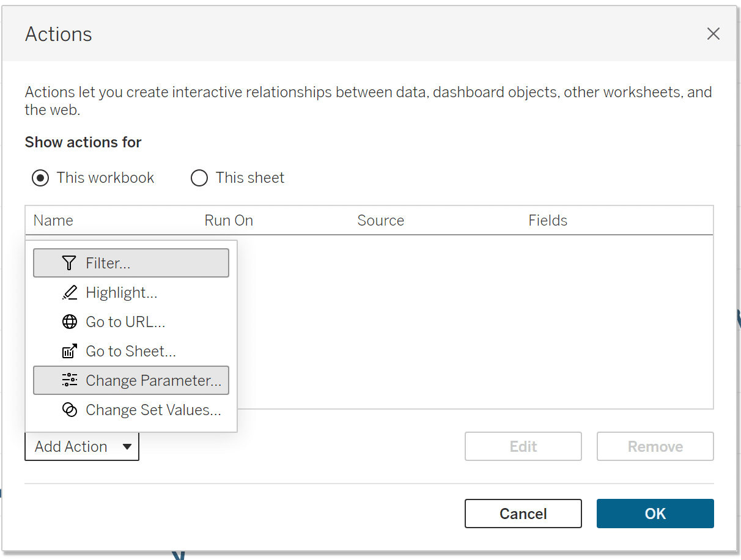Click the sliders icon for Change Parameter
This screenshot has height=560, width=741.
pyautogui.click(x=70, y=380)
